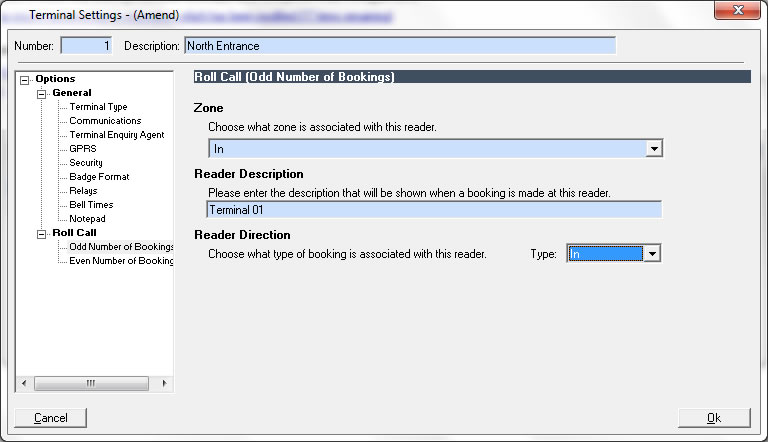This screenshot has height=442, width=768.
Task: Select Bell Times in tree
Action: coord(91,205)
